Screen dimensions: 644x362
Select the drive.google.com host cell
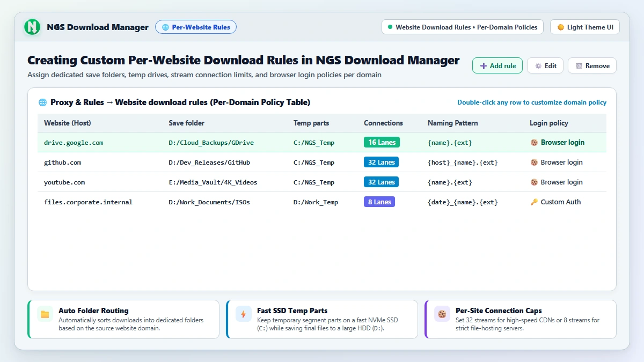[74, 143]
